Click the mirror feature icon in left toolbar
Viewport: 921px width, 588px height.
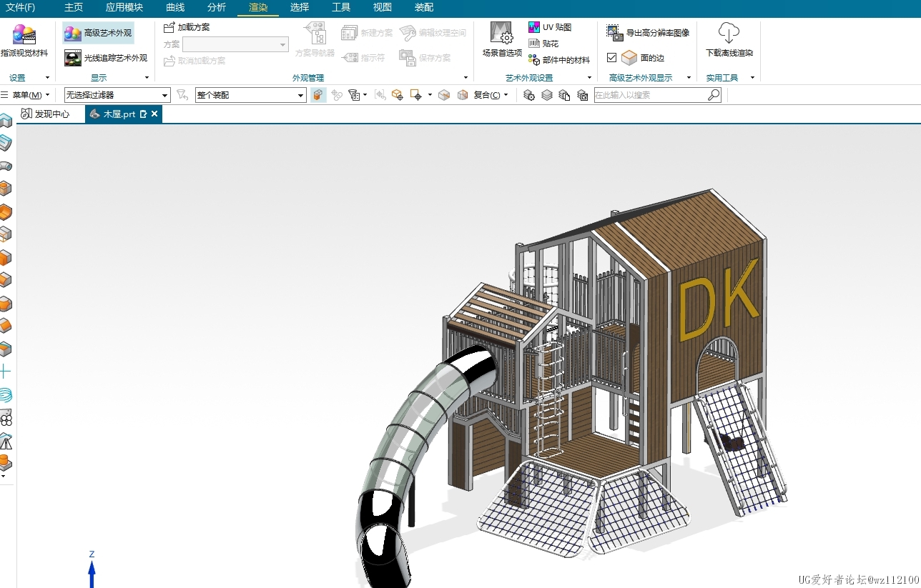click(6, 440)
